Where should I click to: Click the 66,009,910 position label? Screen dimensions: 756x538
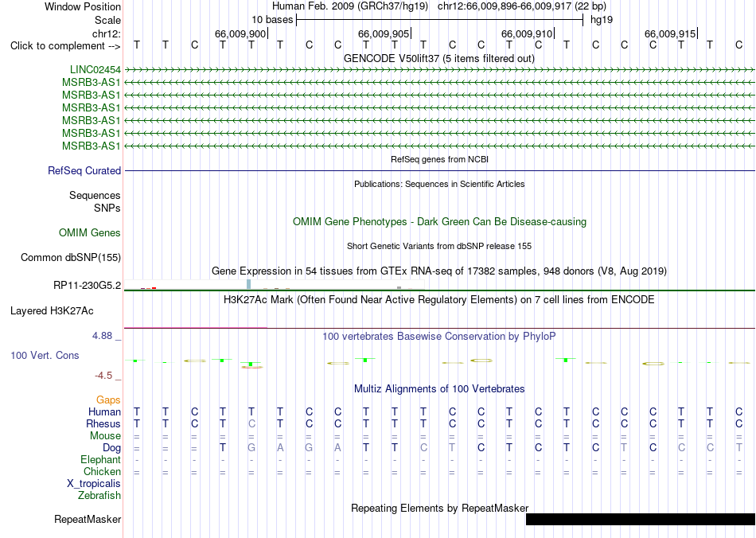pyautogui.click(x=527, y=33)
